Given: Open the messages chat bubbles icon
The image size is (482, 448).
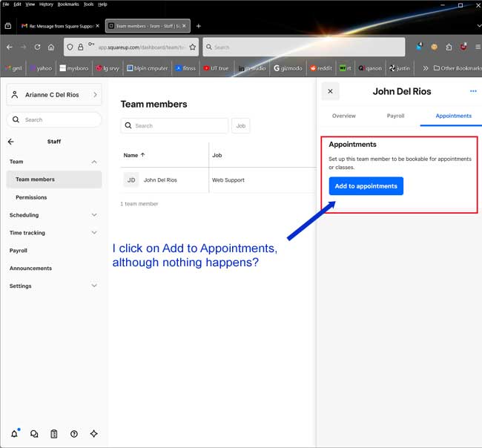Looking at the screenshot, I should [x=34, y=434].
